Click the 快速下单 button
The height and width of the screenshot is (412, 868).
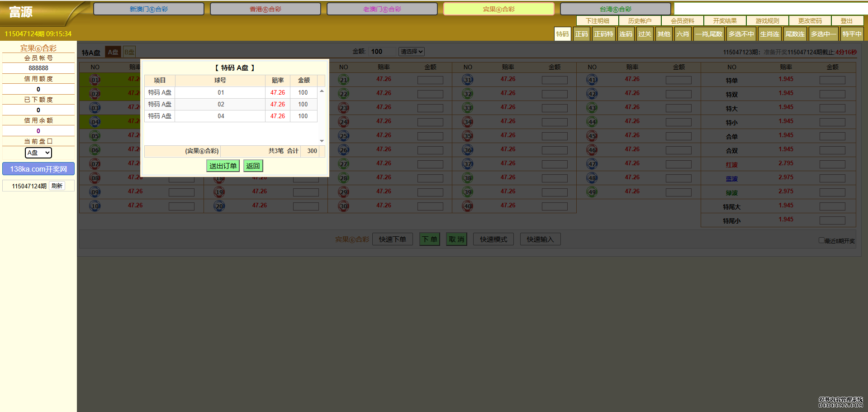(x=393, y=239)
